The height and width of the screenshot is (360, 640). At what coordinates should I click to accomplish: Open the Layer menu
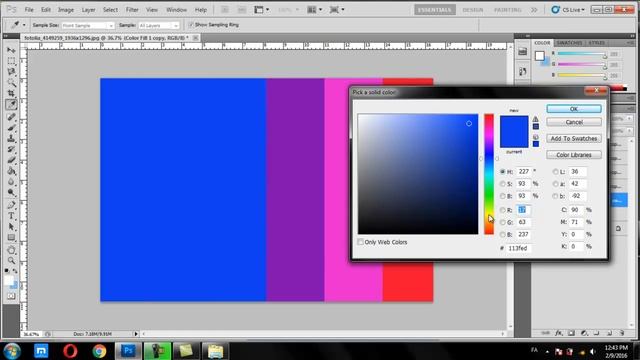(88, 9)
